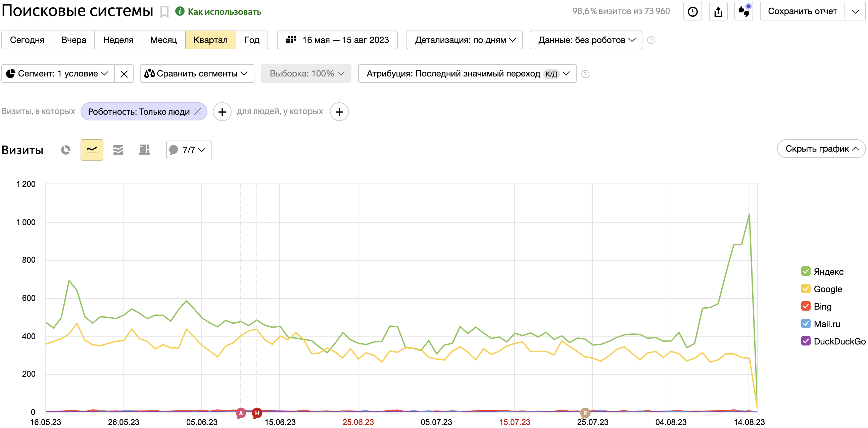Image resolution: width=868 pixels, height=428 pixels.
Task: Open Выборка: 100% dropdown
Action: (306, 73)
